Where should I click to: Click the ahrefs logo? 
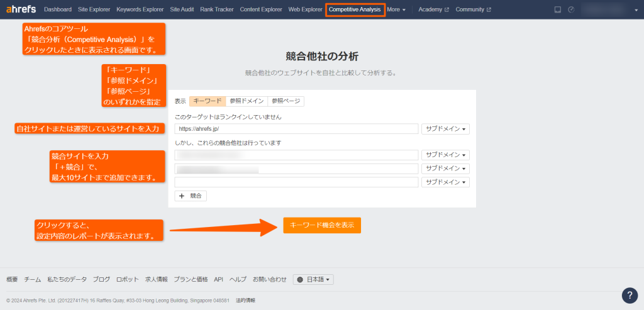click(x=21, y=9)
